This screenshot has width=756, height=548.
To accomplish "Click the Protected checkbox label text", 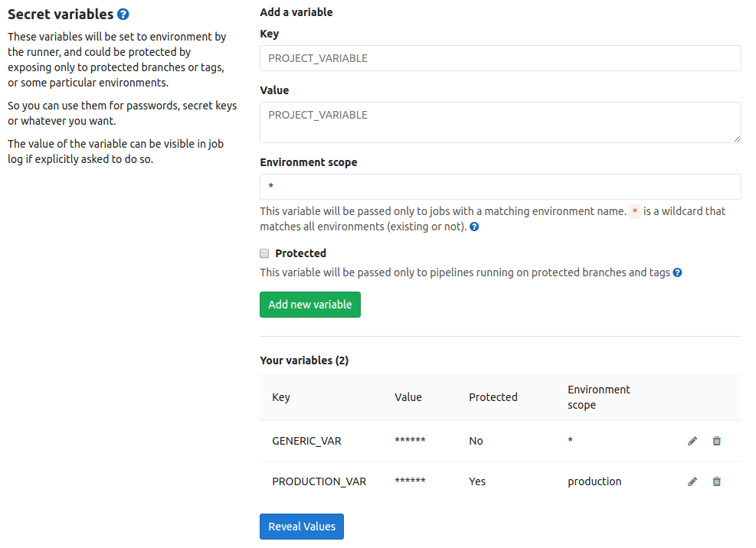I will 300,253.
